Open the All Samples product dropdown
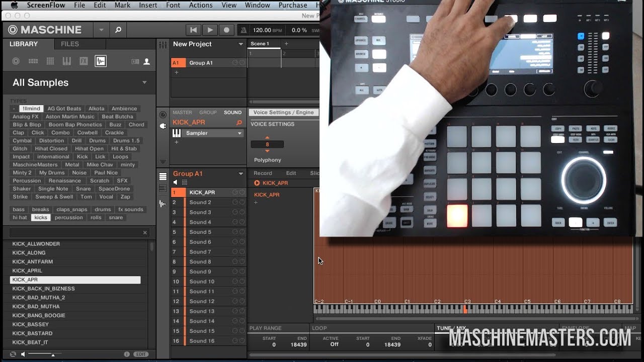The height and width of the screenshot is (362, 644). [x=144, y=82]
